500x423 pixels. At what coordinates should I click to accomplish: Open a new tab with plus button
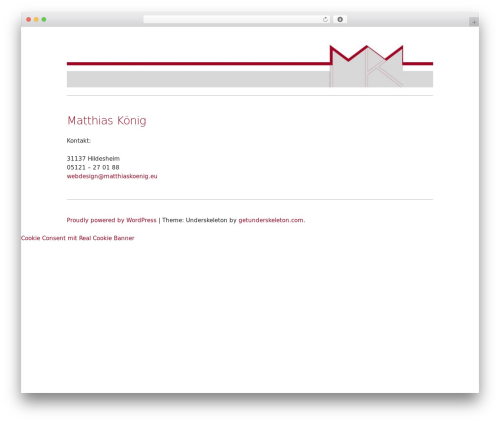tap(474, 22)
